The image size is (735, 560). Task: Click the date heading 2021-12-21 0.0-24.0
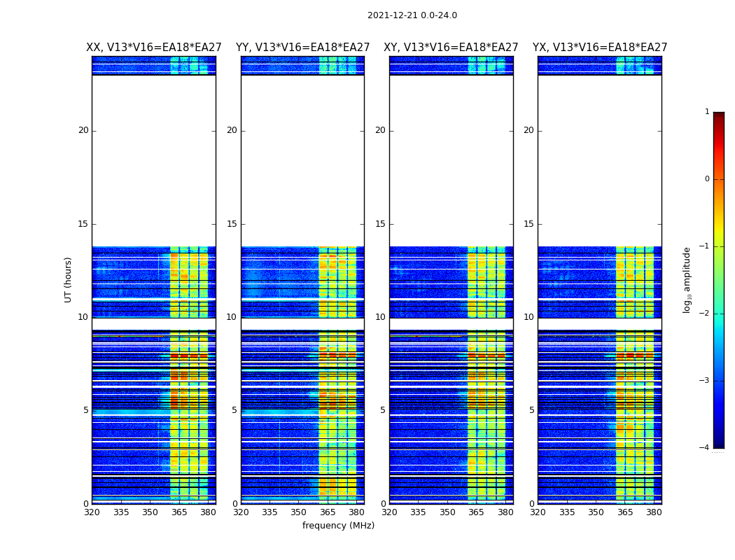coord(412,15)
